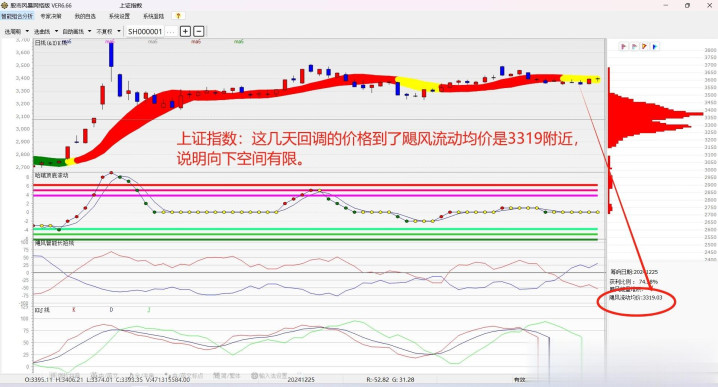Click the first pink flag icon above chip distribution
The image size is (718, 387).
click(623, 46)
